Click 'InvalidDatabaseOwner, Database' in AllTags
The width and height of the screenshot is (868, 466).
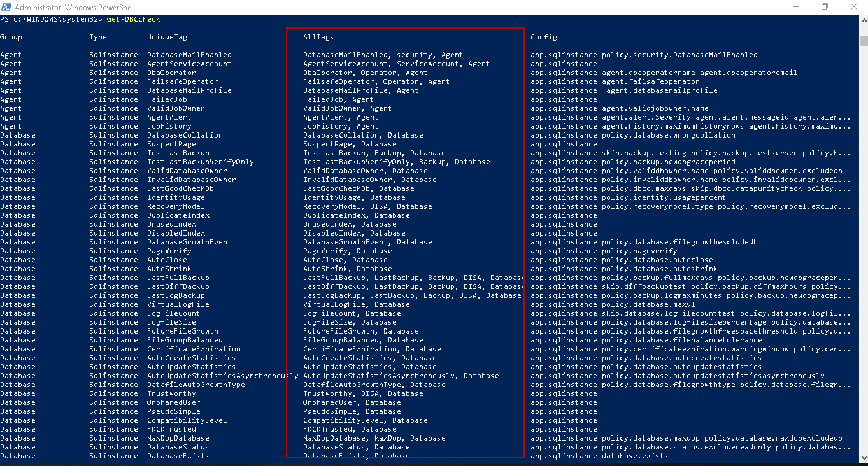(x=370, y=180)
